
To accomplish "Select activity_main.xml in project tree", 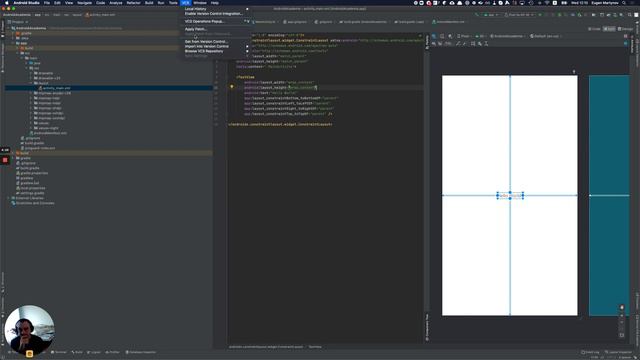I will coord(56,88).
